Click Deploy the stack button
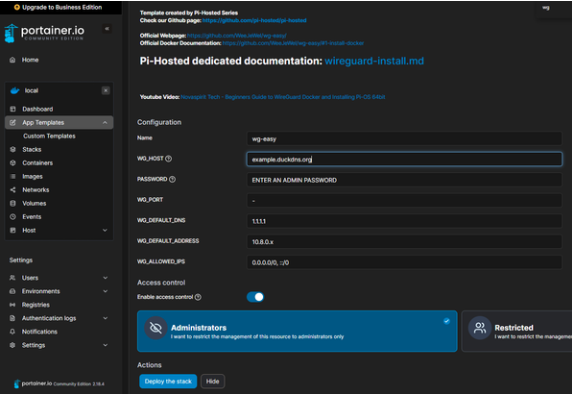 click(x=168, y=381)
